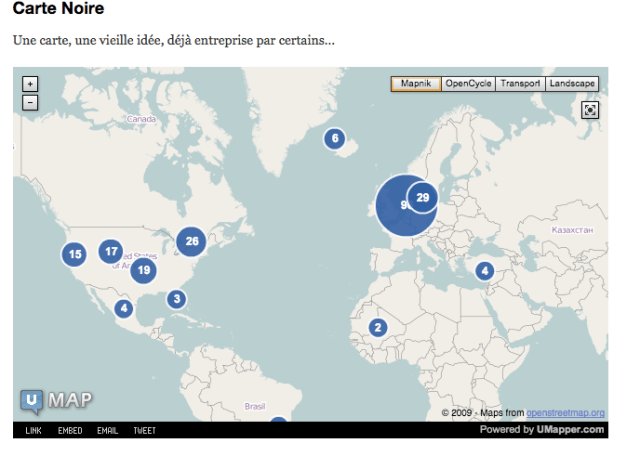Open the Powered by UMapper.com link
Viewport: 640px width, 456px height.
click(x=542, y=430)
